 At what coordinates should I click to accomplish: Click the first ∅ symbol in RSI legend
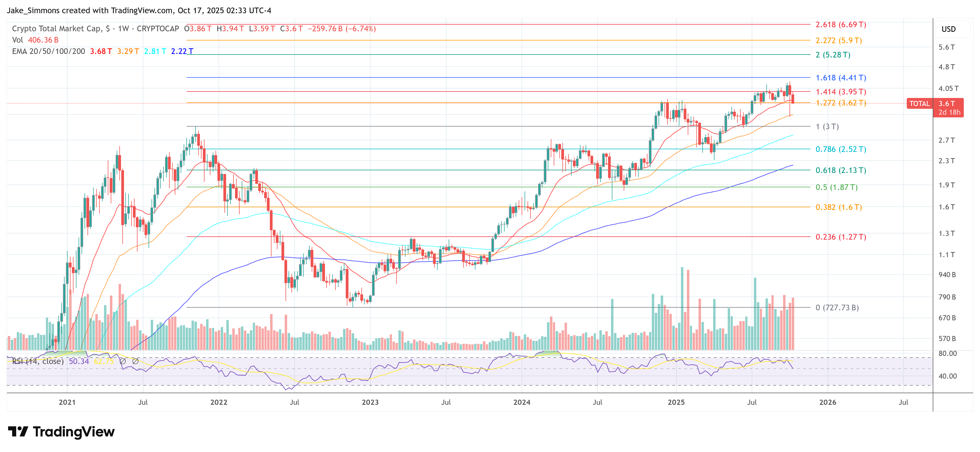pyautogui.click(x=123, y=361)
